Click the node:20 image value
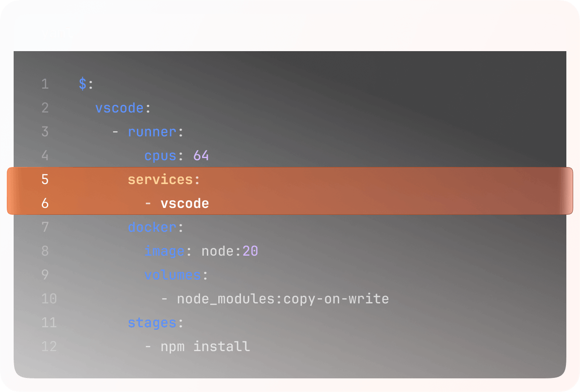 (x=229, y=251)
